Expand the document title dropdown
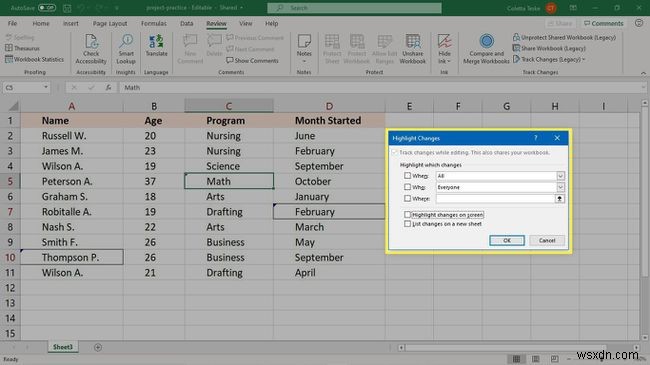 coord(242,8)
